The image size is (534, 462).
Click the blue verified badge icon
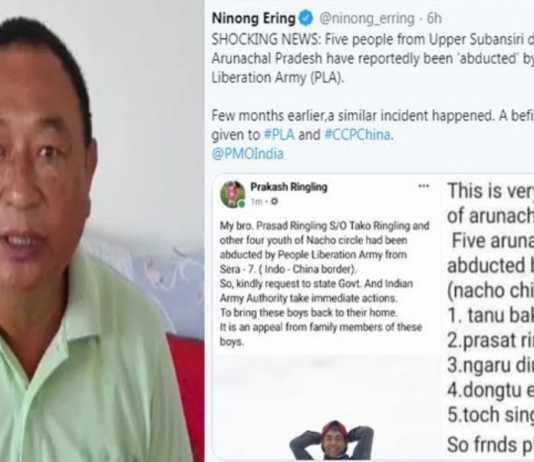[x=306, y=18]
